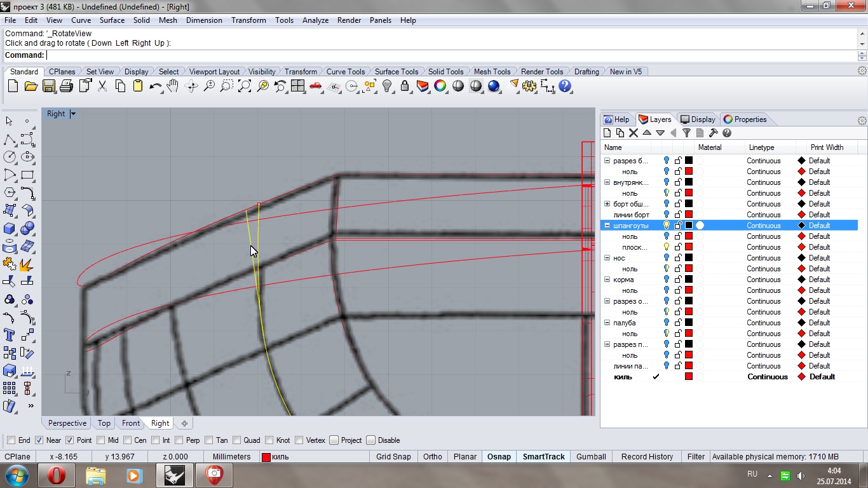
Task: Click the Pan hand tool
Action: pos(173,86)
